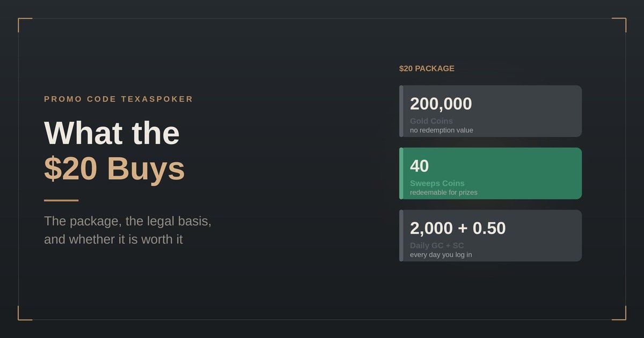Click the 2,000 + 0.50 daily card
The image size is (644, 338).
[491, 236]
